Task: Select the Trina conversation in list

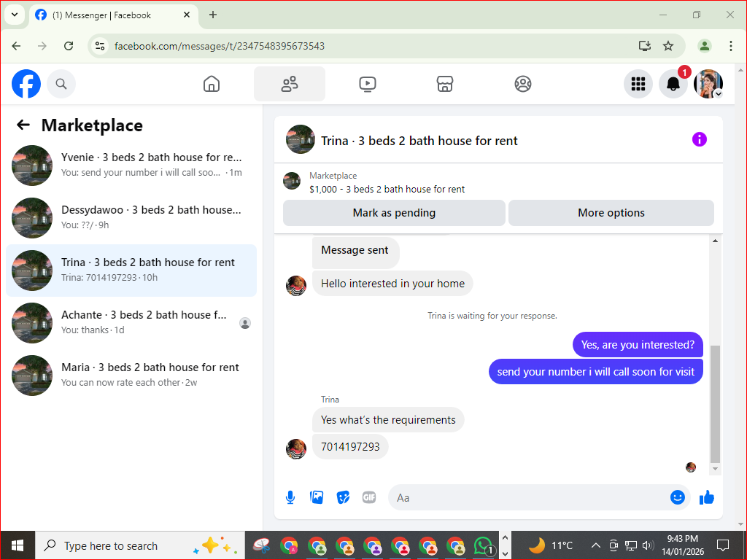Action: (x=131, y=271)
